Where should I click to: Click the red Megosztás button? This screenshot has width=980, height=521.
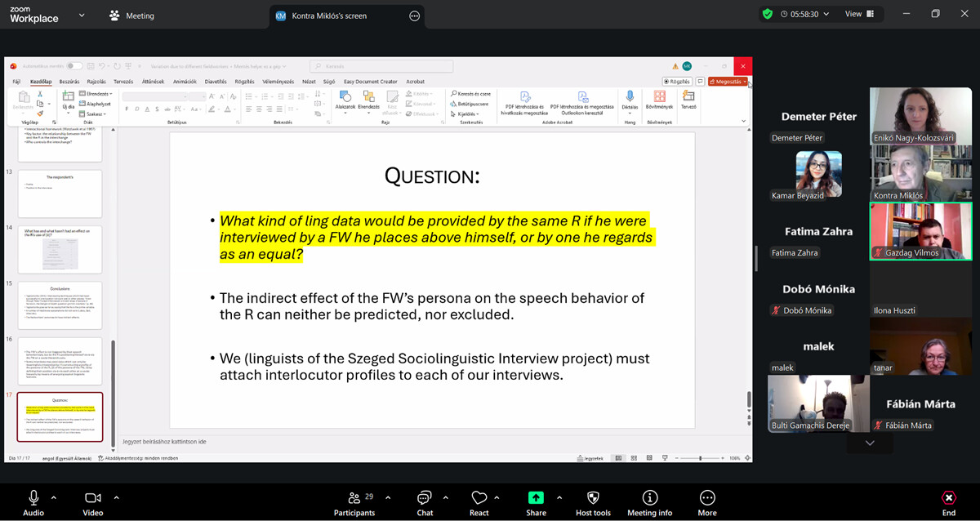point(727,82)
